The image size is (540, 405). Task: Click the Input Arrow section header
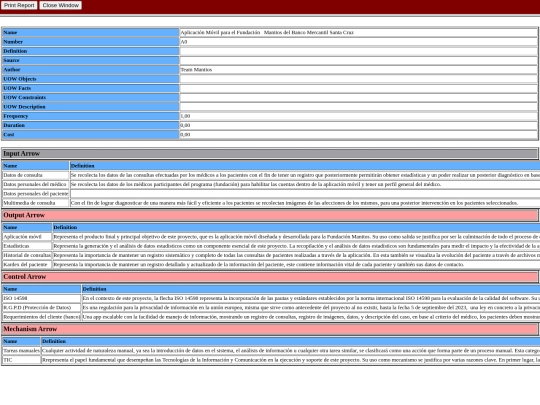(270, 154)
